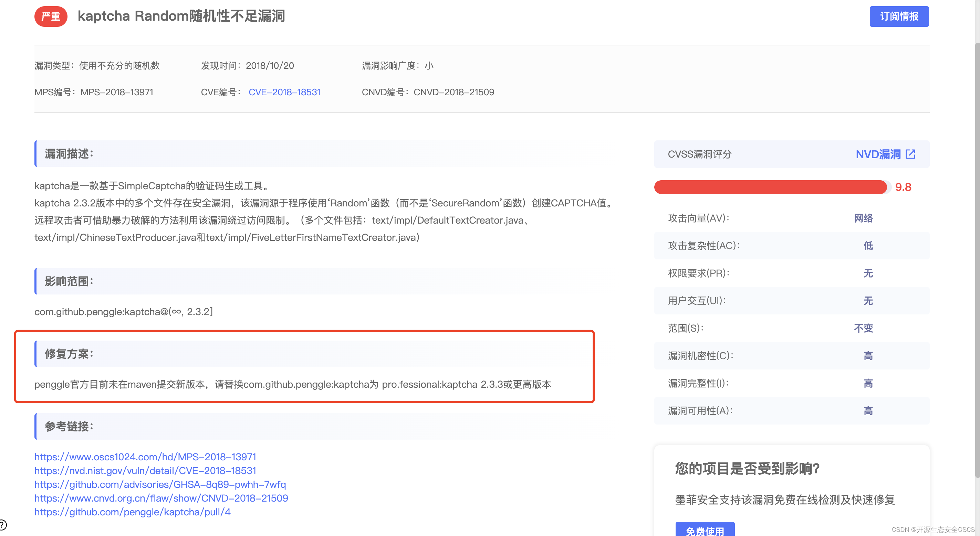
Task: Click the 开源生态安全OSCS watermark text
Action: click(x=937, y=529)
